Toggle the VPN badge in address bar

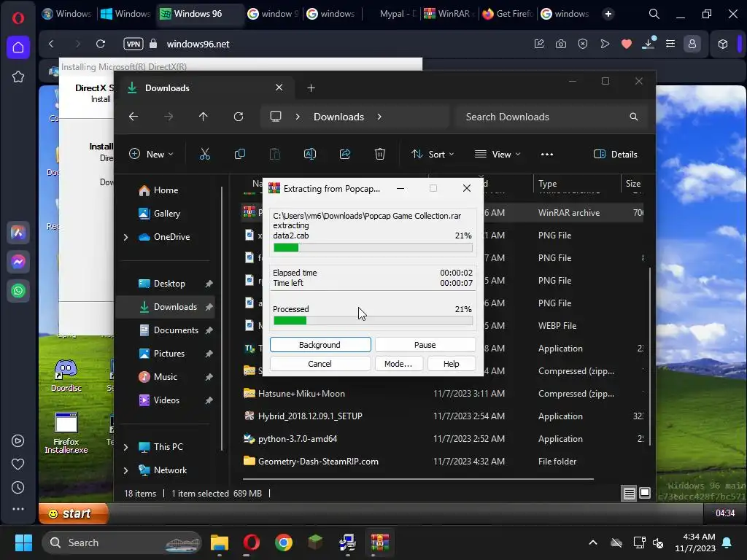[x=133, y=44]
